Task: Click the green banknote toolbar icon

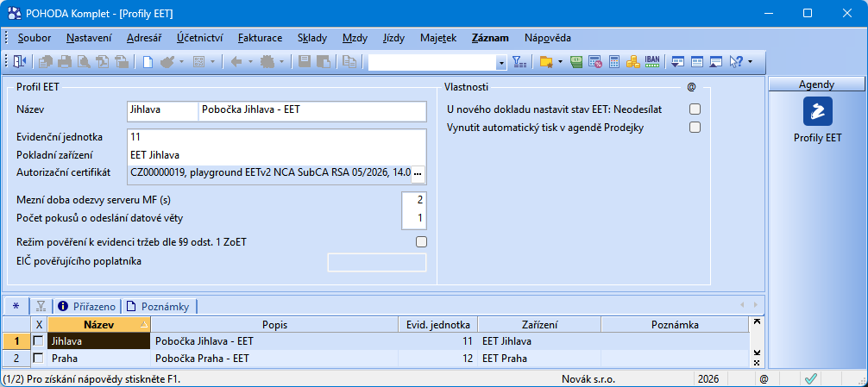Action: (x=576, y=61)
